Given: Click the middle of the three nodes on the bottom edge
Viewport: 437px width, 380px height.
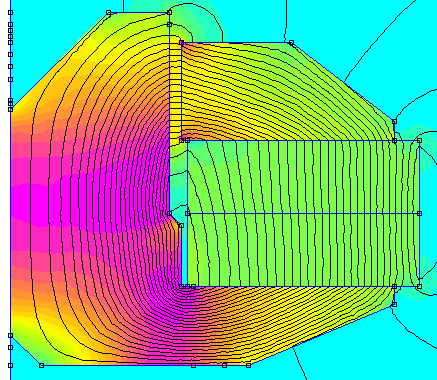Looking at the screenshot, I should point(224,366).
